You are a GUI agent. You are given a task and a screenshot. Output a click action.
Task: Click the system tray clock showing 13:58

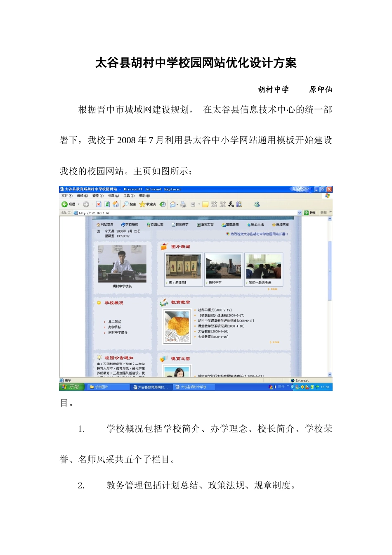point(325,387)
